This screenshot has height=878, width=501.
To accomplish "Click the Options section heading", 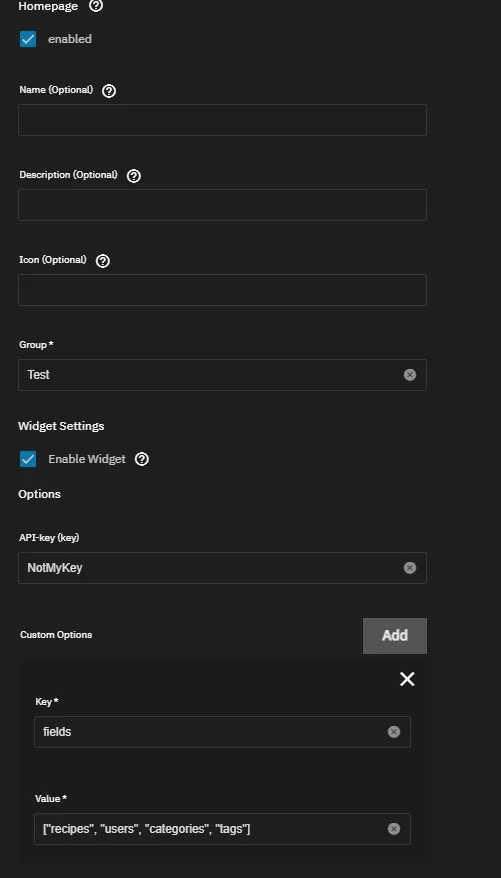I will [x=40, y=494].
